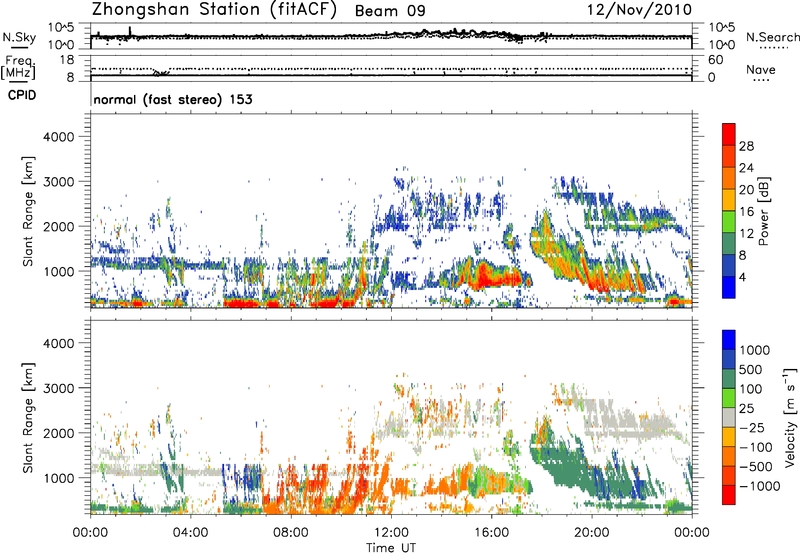This screenshot has width=800, height=554.
Task: Click the '28' power colorbar label
Action: pyautogui.click(x=746, y=146)
